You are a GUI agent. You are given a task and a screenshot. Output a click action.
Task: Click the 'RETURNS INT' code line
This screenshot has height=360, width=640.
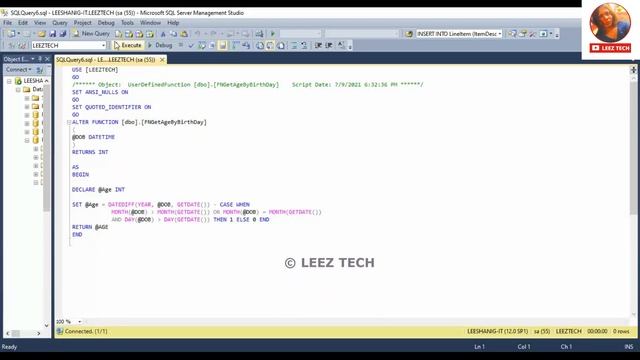click(90, 152)
